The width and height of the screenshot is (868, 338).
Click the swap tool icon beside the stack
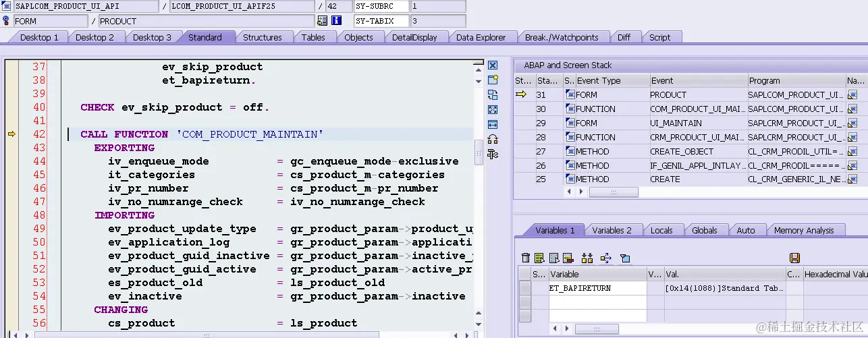(493, 95)
